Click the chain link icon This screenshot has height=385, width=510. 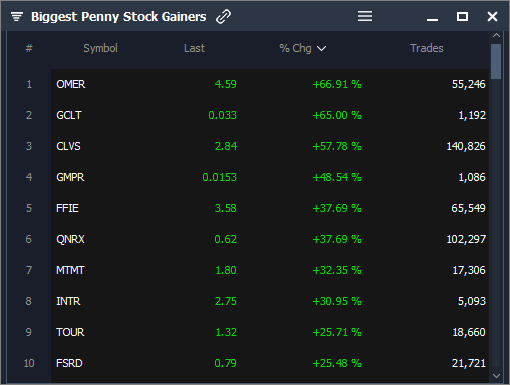223,17
